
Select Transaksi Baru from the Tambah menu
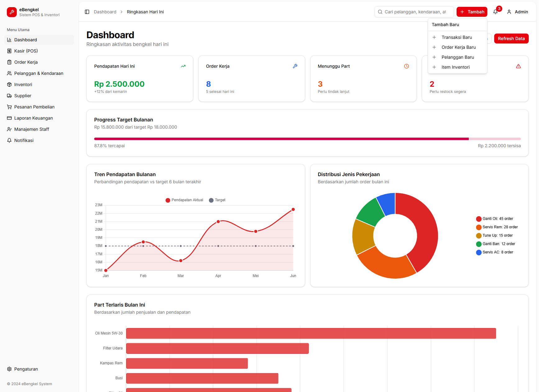457,37
